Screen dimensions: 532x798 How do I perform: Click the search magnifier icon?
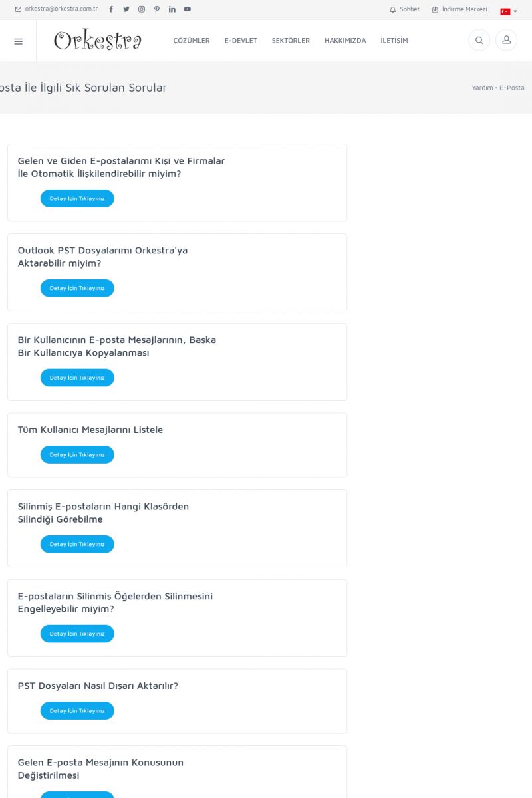pos(479,41)
